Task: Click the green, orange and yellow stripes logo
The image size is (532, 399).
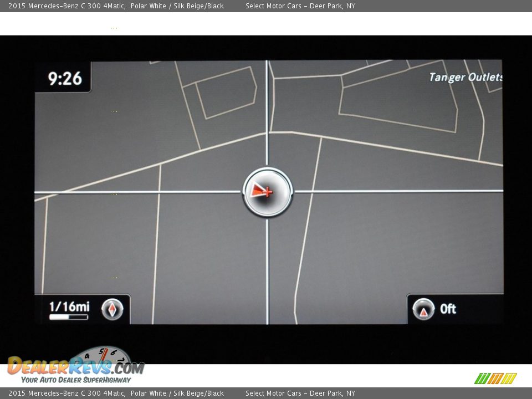Action: pos(495,378)
